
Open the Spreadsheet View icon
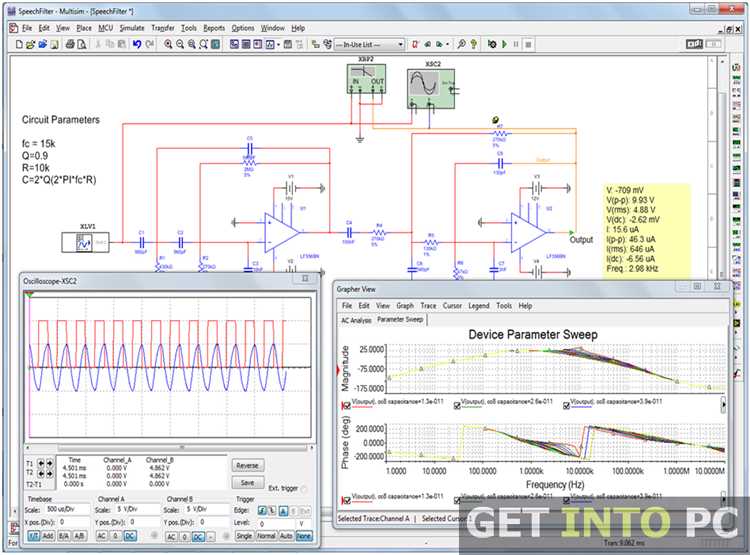coord(246,44)
